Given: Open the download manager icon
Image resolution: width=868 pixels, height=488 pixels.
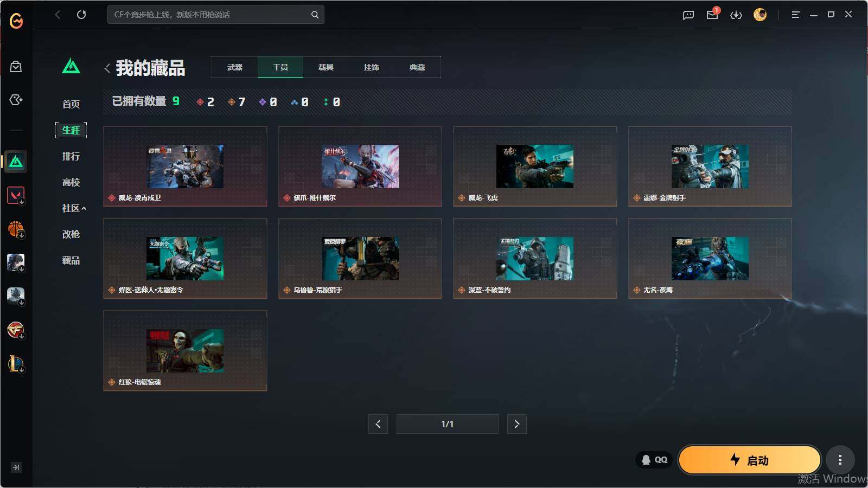Looking at the screenshot, I should tap(736, 15).
